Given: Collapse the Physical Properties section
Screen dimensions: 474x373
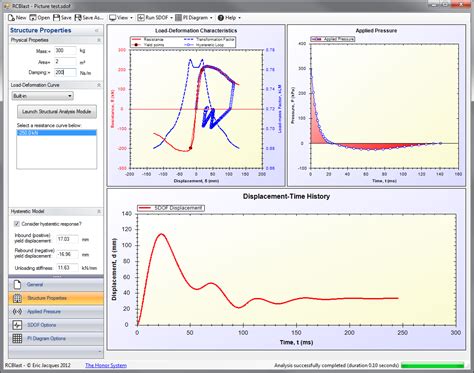Looking at the screenshot, I should tap(99, 40).
